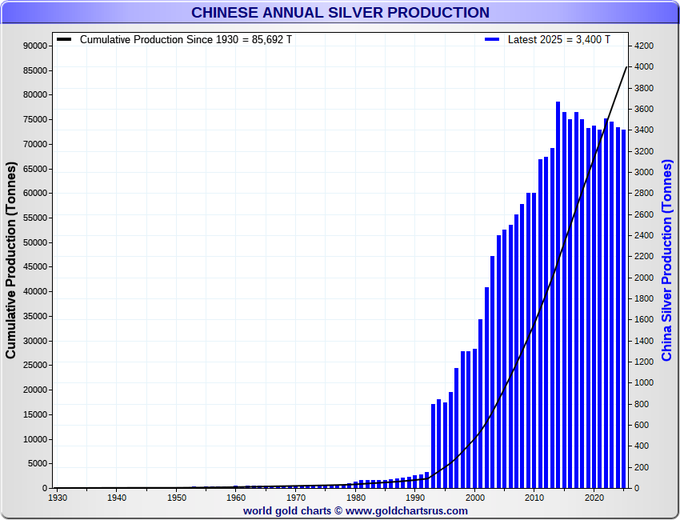Click the 2000 label on the right axis
The height and width of the screenshot is (520, 680).
click(644, 278)
